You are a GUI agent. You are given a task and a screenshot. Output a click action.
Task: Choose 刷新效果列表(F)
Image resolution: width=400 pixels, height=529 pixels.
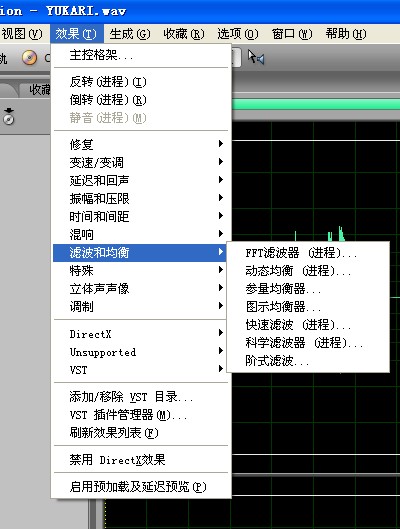pyautogui.click(x=142, y=433)
